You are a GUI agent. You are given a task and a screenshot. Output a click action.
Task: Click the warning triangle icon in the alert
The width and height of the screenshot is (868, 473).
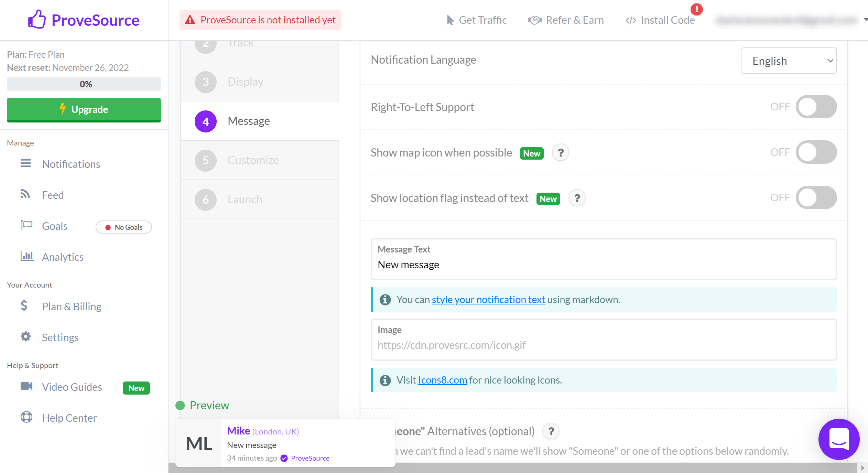point(190,20)
